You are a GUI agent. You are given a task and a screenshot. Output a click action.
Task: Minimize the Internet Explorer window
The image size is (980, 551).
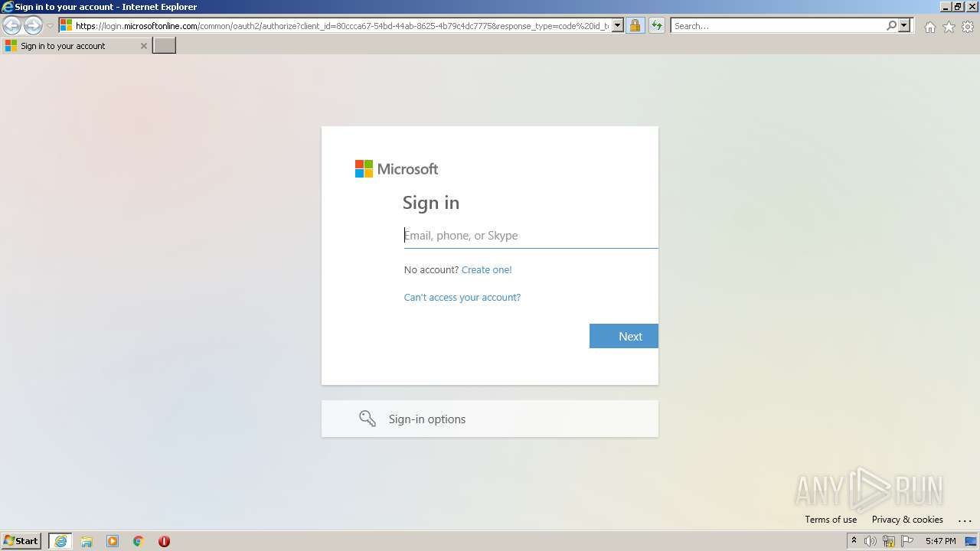point(946,7)
